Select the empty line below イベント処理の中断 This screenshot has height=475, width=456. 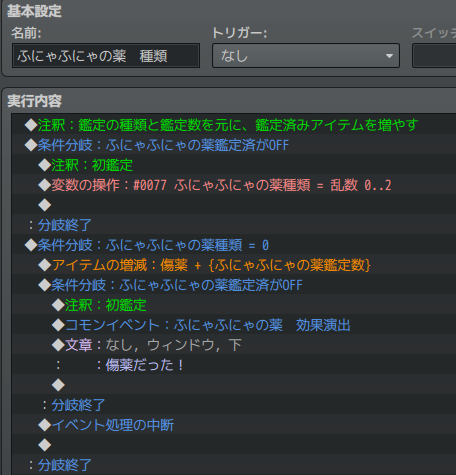click(234, 445)
